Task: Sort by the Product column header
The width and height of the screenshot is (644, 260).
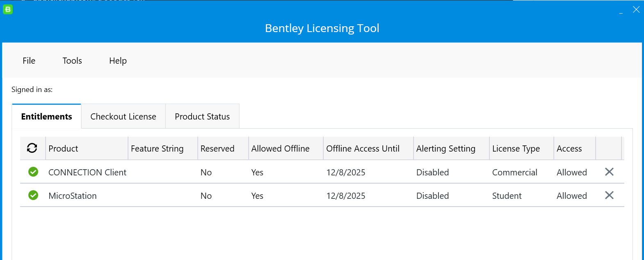Action: coord(63,149)
